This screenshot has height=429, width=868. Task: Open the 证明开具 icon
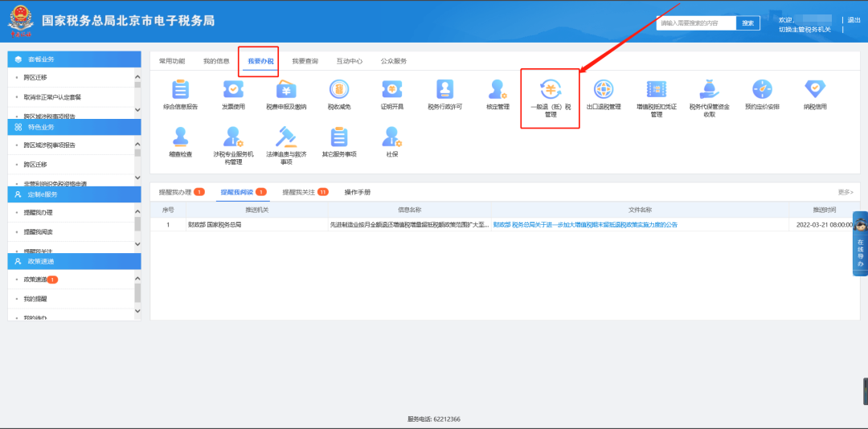point(392,89)
